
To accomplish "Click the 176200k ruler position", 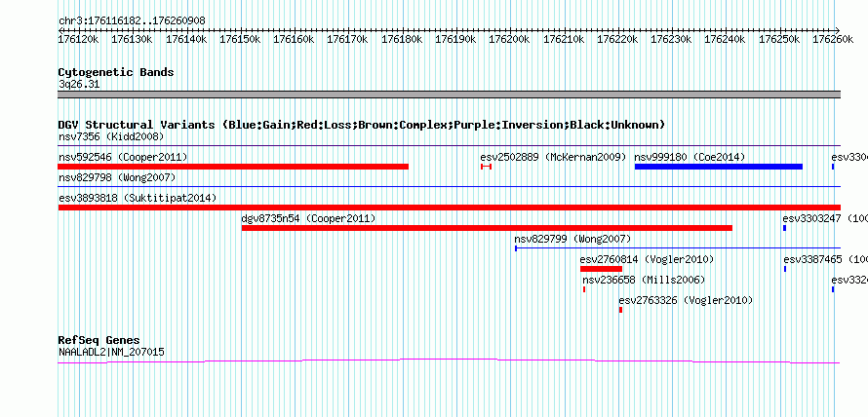I will 510,39.
